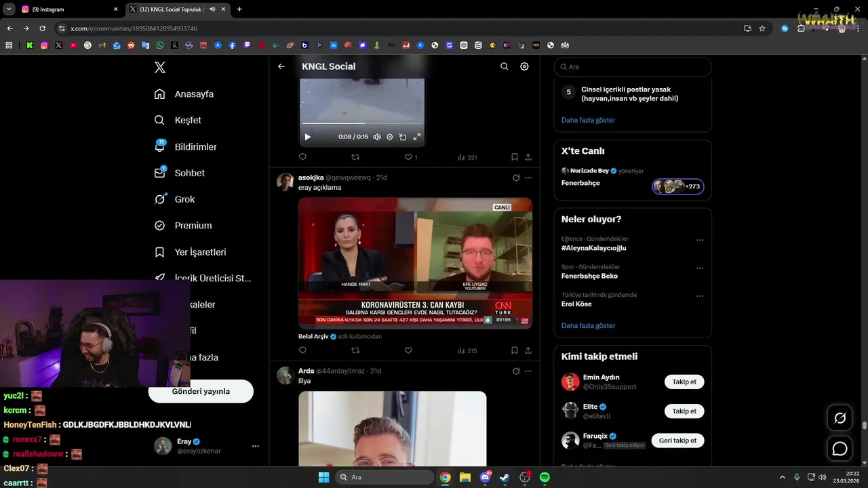Reload the page with the browser refresh icon
The width and height of the screenshot is (868, 488).
[42, 28]
